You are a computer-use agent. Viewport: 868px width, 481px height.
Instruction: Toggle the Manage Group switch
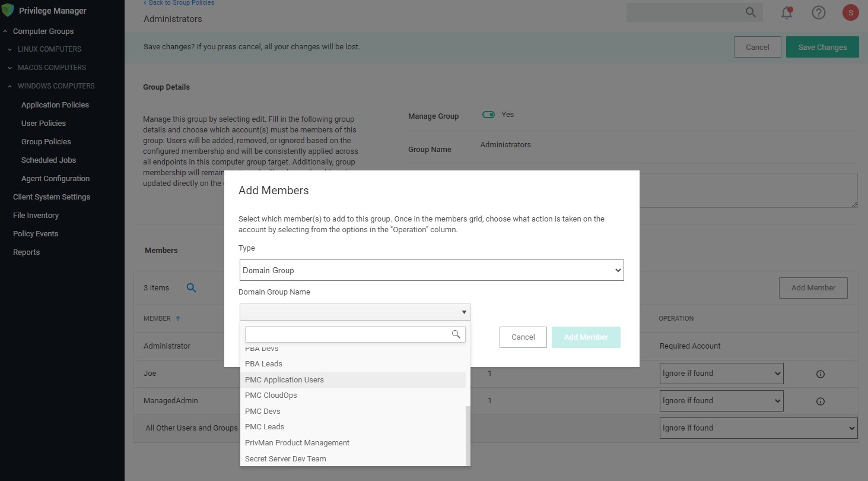pos(488,115)
